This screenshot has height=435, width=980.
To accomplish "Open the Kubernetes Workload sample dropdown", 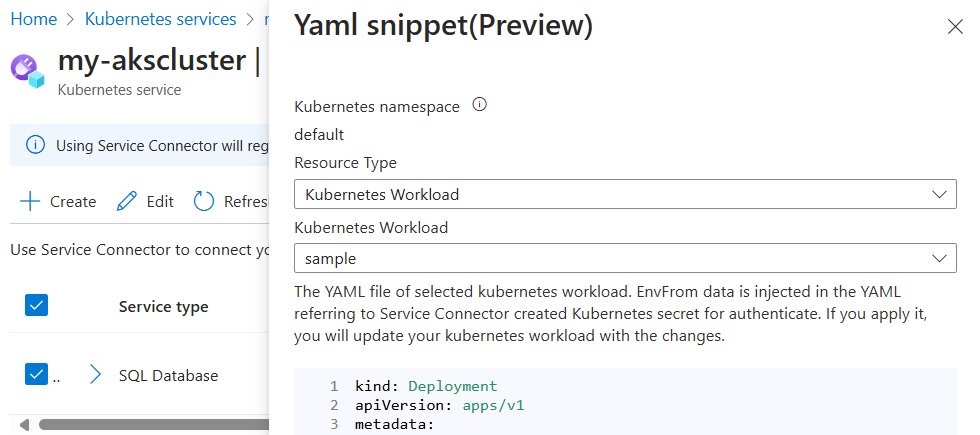I will coord(625,258).
